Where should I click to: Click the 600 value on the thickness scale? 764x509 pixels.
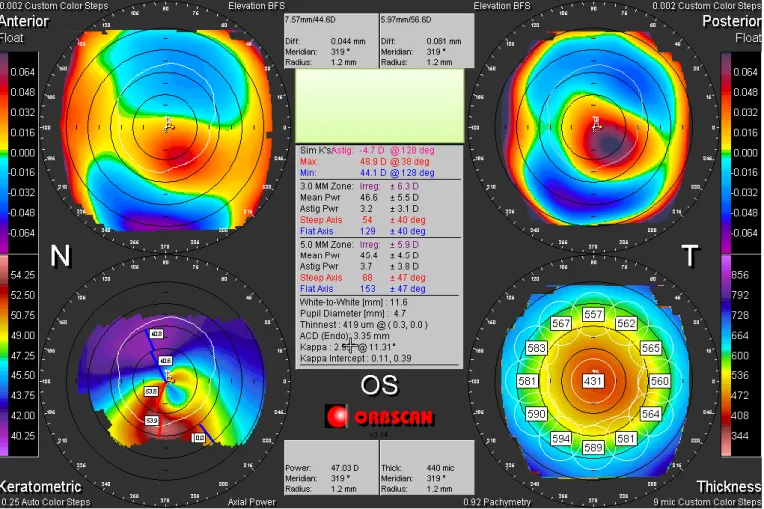tap(740, 356)
